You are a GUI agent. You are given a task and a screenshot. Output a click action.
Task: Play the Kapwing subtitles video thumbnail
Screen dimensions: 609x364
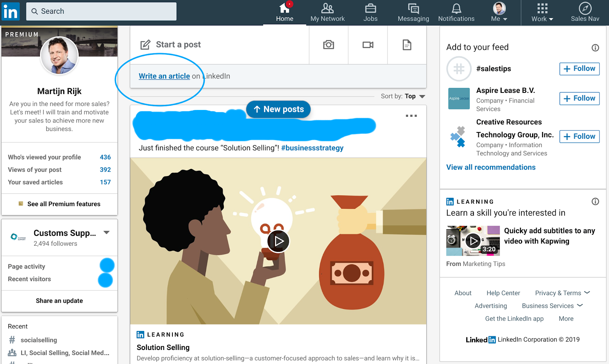[473, 241]
